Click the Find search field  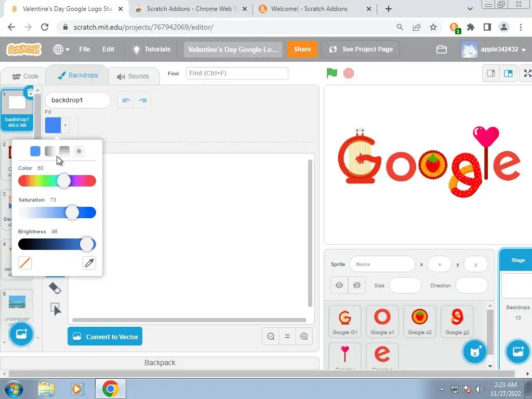237,73
